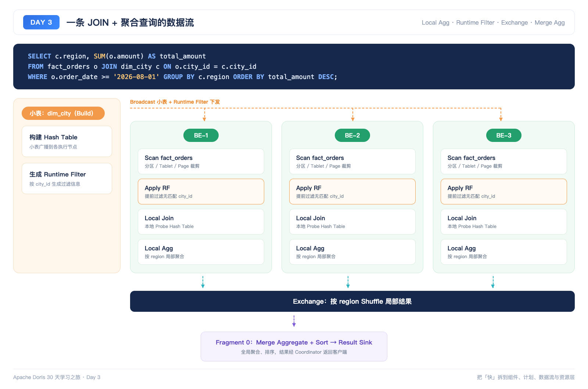
Task: Click the BE-3 node badge
Action: [504, 135]
